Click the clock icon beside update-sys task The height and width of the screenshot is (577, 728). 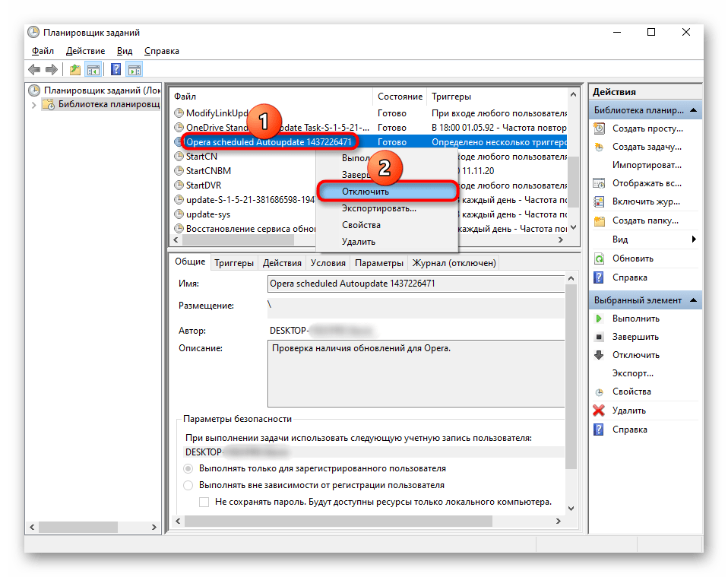pyautogui.click(x=179, y=214)
